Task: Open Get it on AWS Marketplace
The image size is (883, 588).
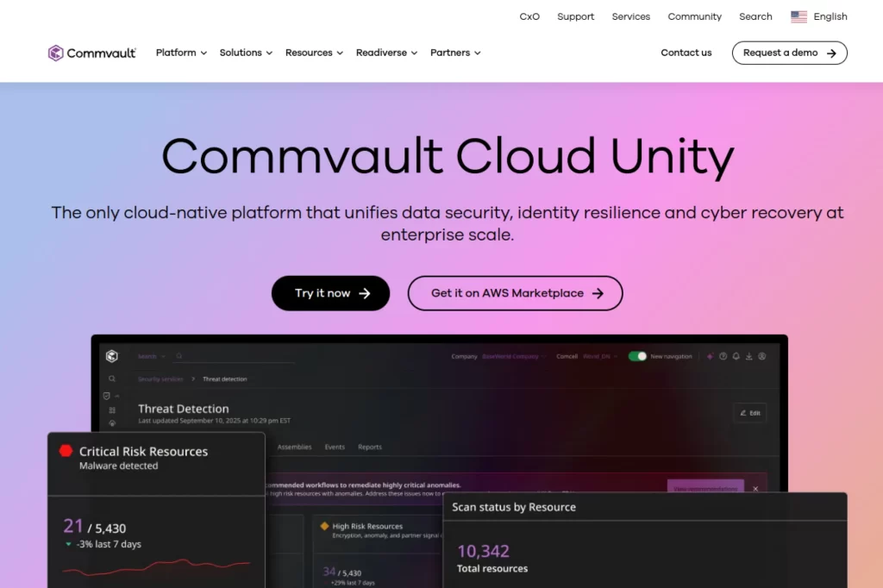Action: coord(515,293)
